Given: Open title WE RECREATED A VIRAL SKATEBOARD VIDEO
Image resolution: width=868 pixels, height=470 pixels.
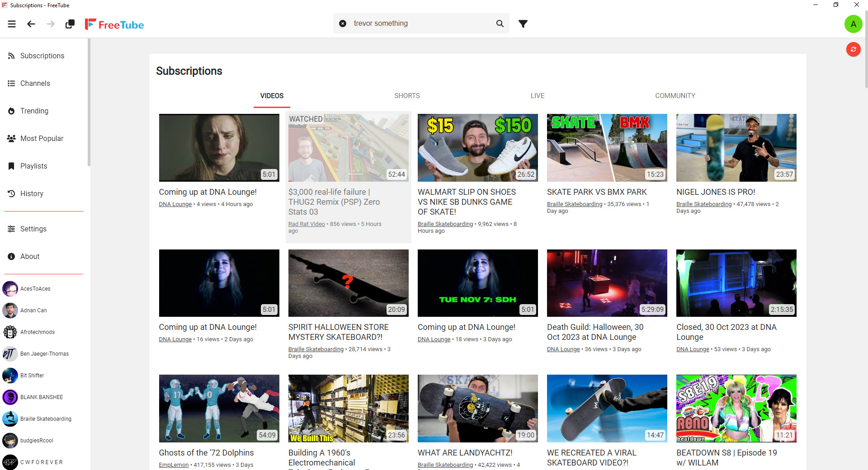Looking at the screenshot, I should [591, 457].
